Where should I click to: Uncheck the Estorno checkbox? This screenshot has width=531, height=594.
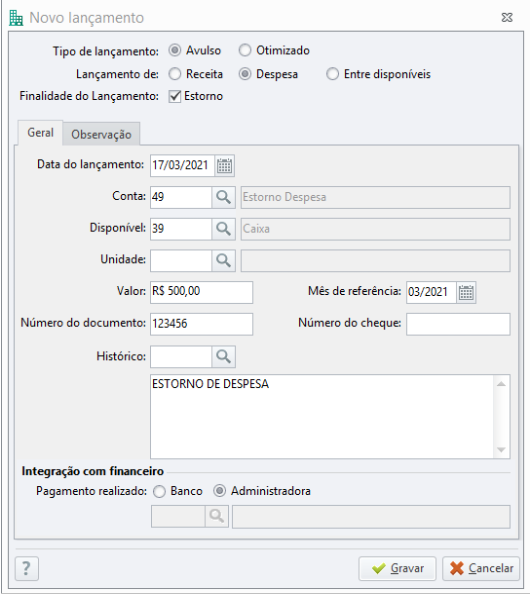coord(175,96)
